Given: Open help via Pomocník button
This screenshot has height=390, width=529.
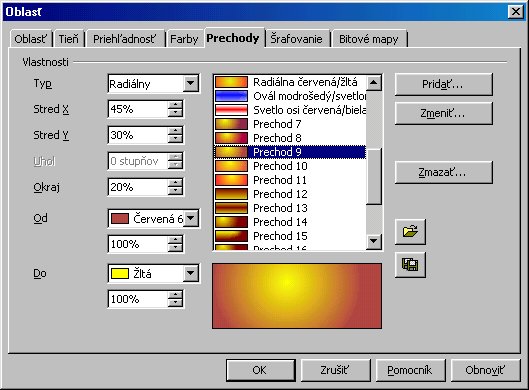Looking at the screenshot, I should click(x=410, y=370).
